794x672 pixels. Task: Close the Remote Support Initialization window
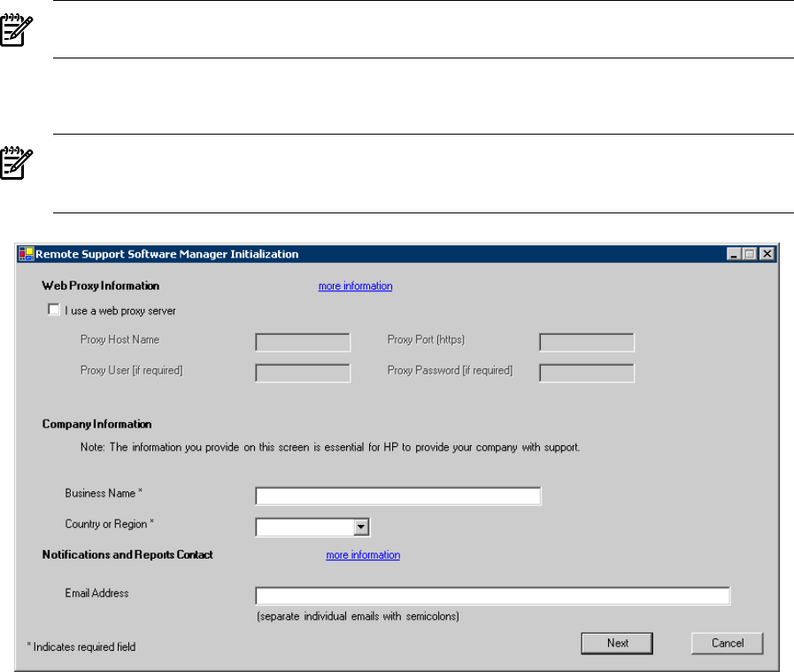767,254
